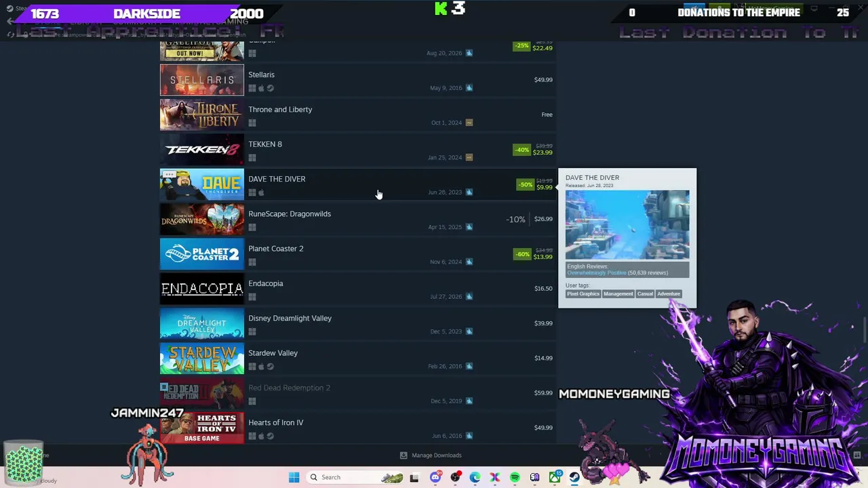The height and width of the screenshot is (488, 868).
Task: Open Task View on the taskbar
Action: 414,477
